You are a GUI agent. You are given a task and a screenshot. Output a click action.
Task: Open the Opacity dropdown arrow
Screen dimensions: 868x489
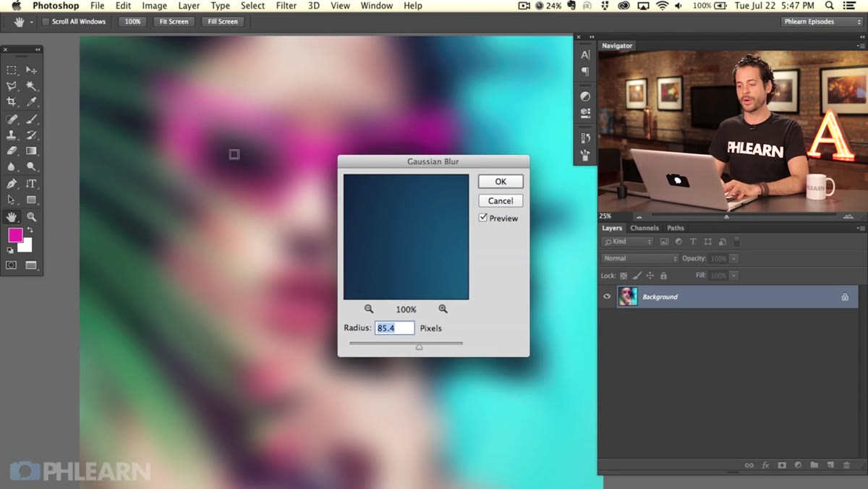pyautogui.click(x=733, y=258)
